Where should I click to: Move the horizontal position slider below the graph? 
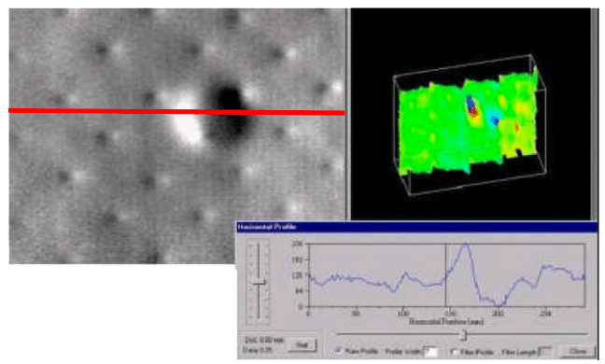464,335
